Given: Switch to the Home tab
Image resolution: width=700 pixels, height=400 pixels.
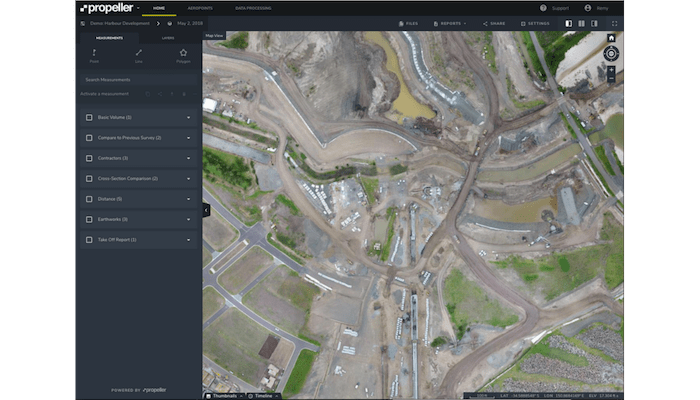Looking at the screenshot, I should [159, 8].
